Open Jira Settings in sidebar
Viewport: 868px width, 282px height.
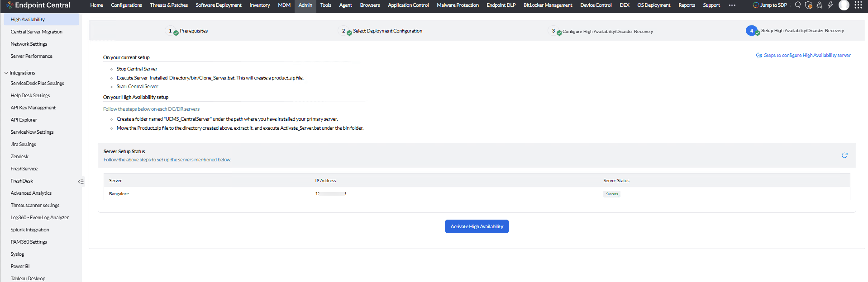point(24,144)
